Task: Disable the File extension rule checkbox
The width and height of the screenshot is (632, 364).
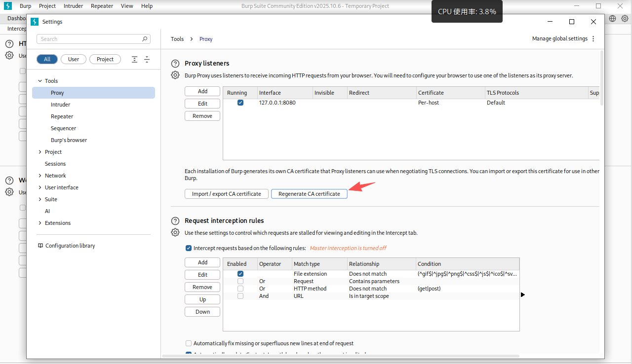Action: (240, 274)
